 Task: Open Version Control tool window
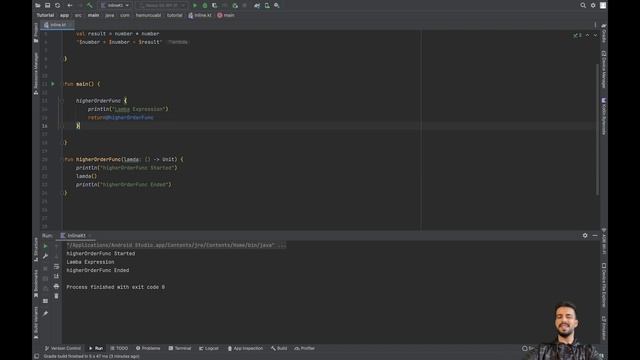coord(63,348)
